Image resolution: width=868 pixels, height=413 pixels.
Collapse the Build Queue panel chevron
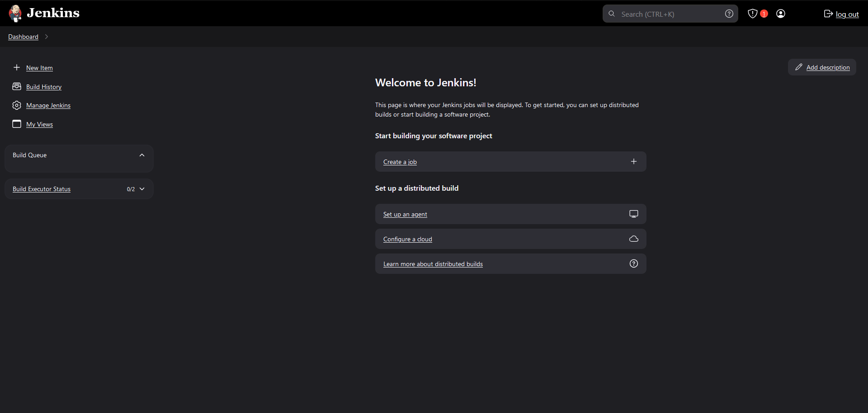[x=142, y=155]
